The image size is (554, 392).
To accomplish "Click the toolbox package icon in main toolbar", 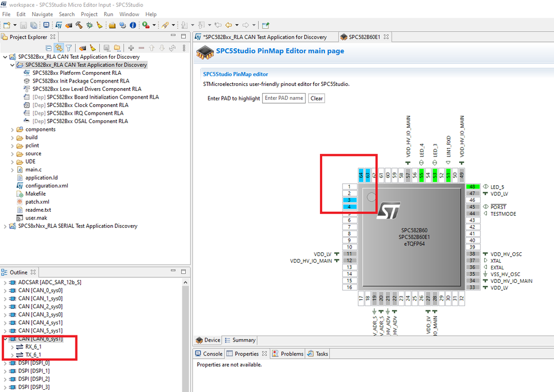I will [112, 25].
